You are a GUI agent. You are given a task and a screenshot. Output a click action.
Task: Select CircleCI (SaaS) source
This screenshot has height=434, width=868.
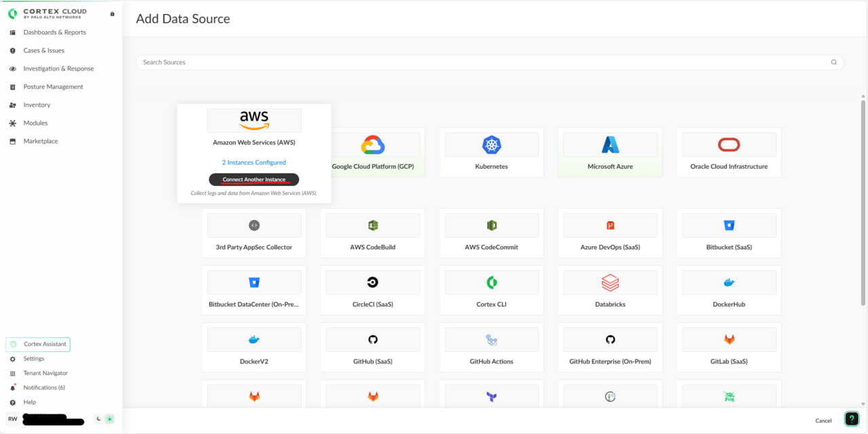pyautogui.click(x=373, y=290)
